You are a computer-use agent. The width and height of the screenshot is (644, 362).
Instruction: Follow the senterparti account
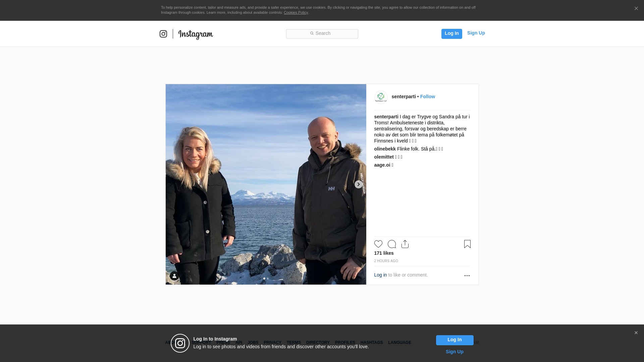(x=427, y=97)
